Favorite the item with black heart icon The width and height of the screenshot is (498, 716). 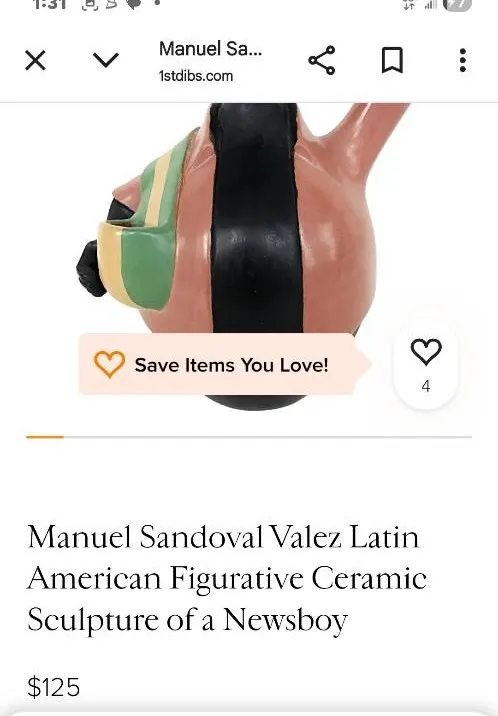[426, 352]
